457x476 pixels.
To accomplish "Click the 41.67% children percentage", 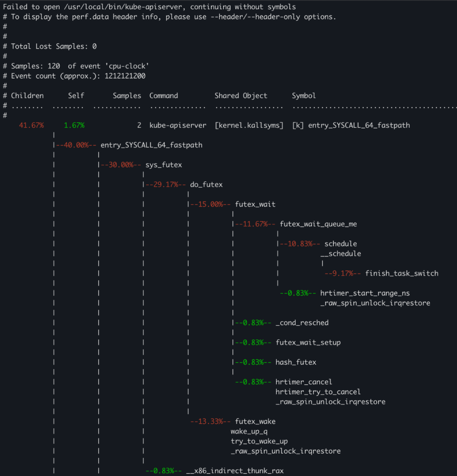I will tap(31, 125).
